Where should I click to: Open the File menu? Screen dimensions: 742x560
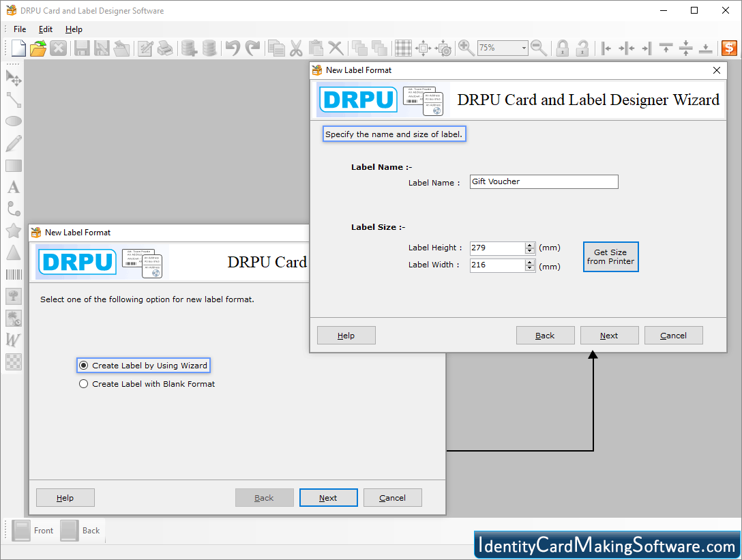20,29
